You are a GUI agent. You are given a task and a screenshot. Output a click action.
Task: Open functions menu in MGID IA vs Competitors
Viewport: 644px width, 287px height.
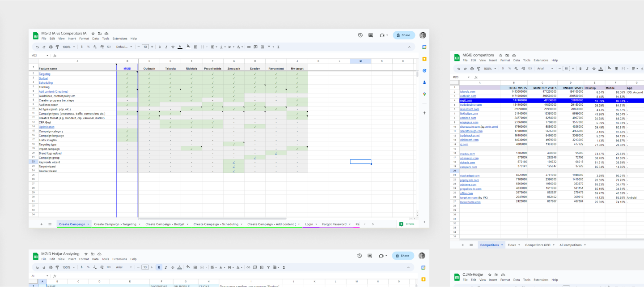[x=279, y=47]
